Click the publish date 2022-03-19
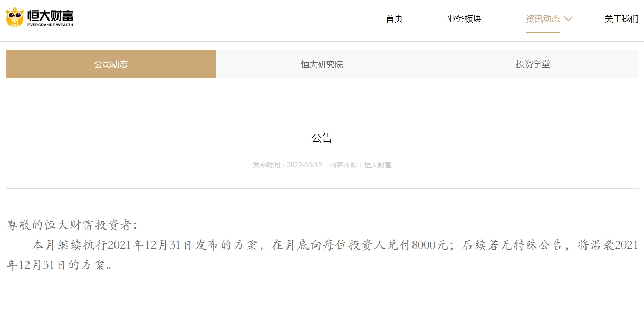The width and height of the screenshot is (644, 313). coord(304,165)
